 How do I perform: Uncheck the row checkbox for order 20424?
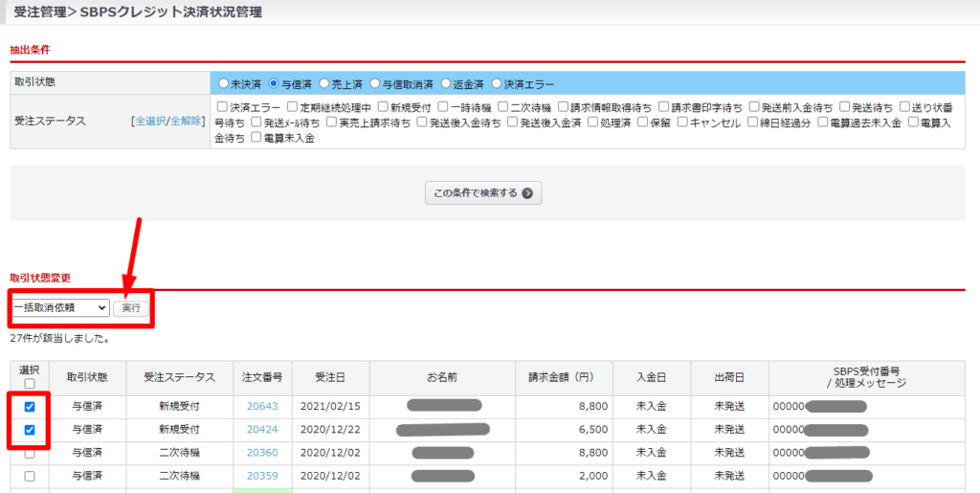tap(29, 430)
